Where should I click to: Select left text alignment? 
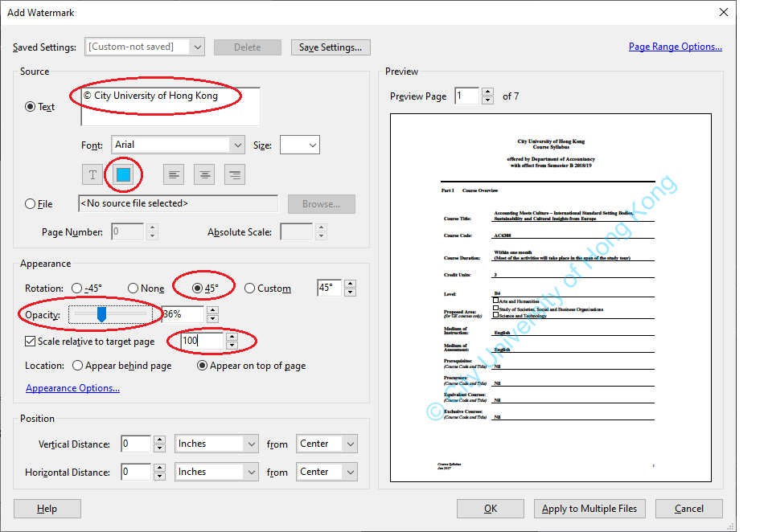click(x=173, y=174)
